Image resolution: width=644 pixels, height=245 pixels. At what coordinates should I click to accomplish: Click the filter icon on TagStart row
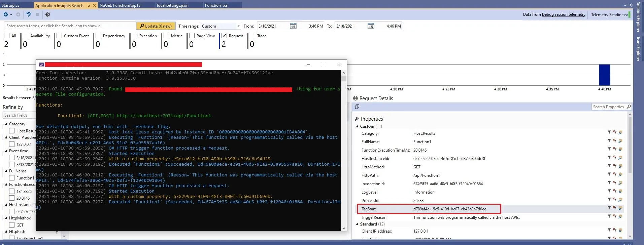click(609, 208)
